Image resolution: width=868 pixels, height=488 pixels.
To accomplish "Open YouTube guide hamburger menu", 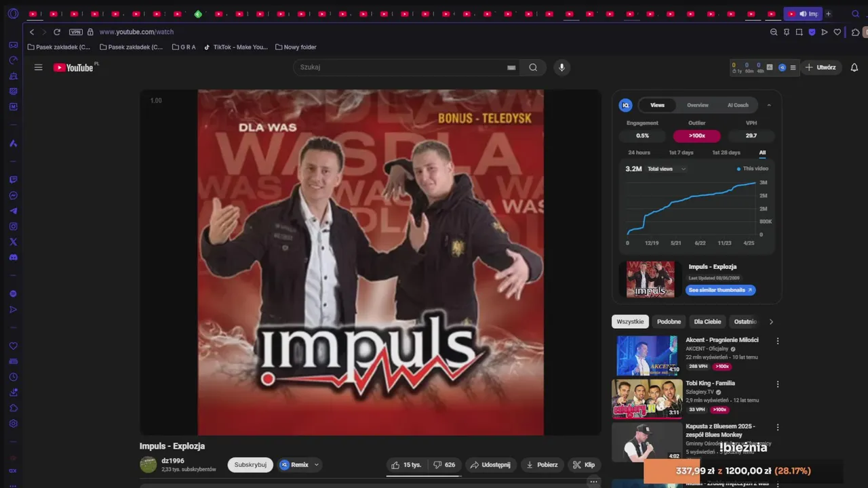I will coord(38,67).
